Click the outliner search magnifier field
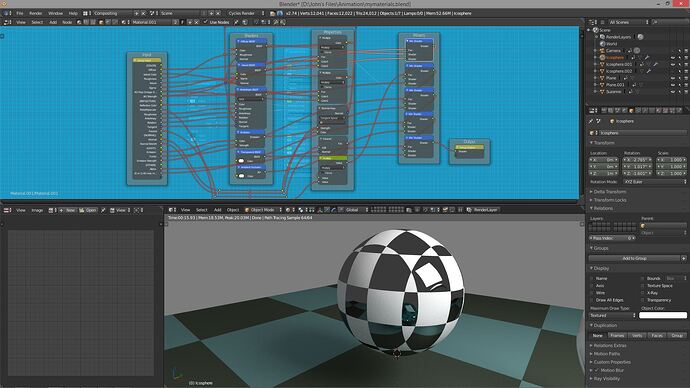Image resolution: width=690 pixels, height=388 pixels. (x=669, y=22)
